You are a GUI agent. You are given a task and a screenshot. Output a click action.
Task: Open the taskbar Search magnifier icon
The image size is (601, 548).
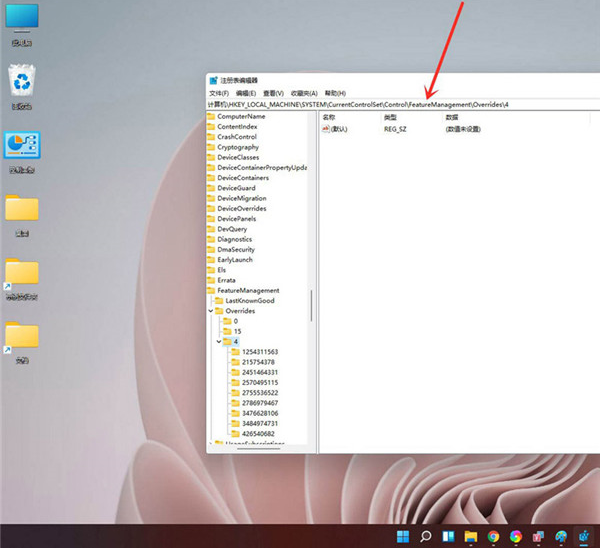(x=425, y=536)
